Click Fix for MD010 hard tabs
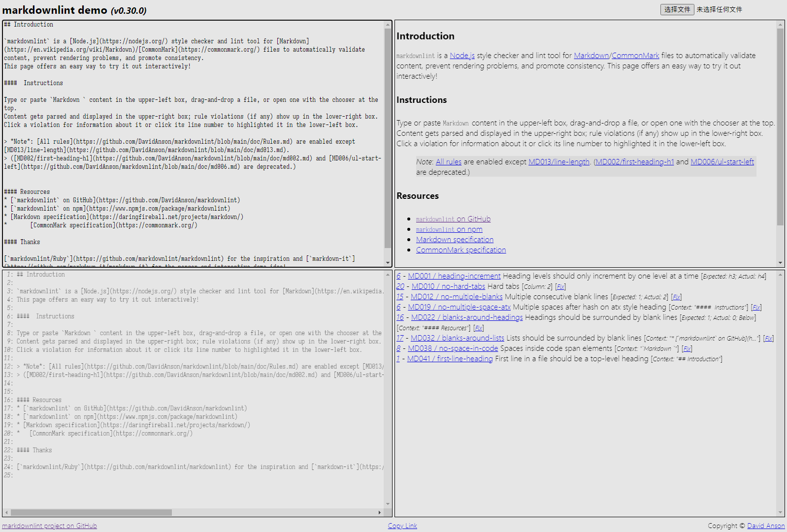787x532 pixels. (560, 287)
